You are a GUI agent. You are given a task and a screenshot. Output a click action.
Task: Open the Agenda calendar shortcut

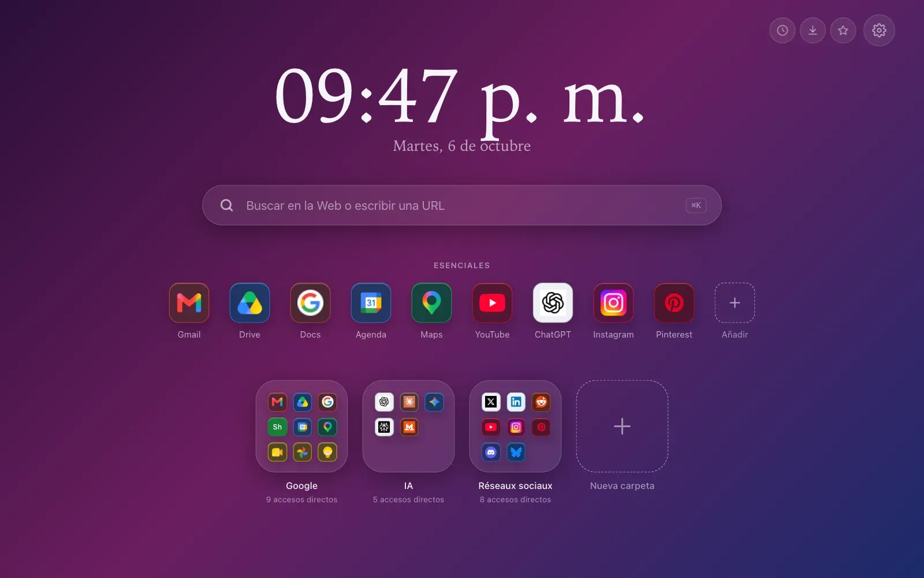371,303
